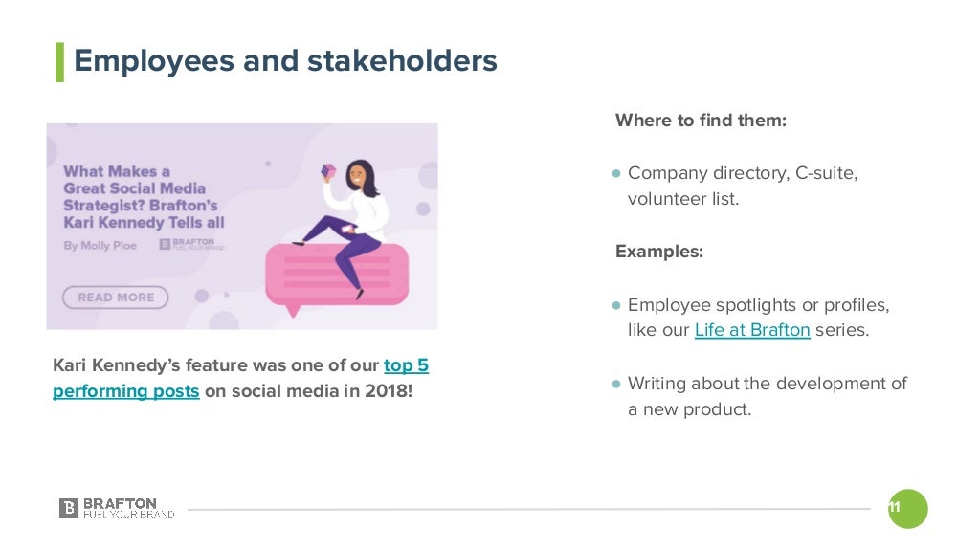Click the bullet before 'Company directory'
Image resolution: width=980 pixels, height=551 pixels.
(x=616, y=173)
